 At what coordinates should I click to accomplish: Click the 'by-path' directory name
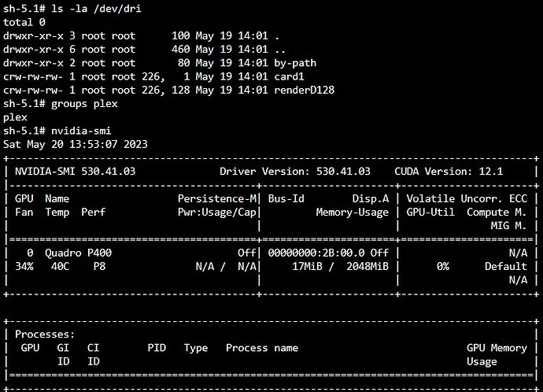295,63
